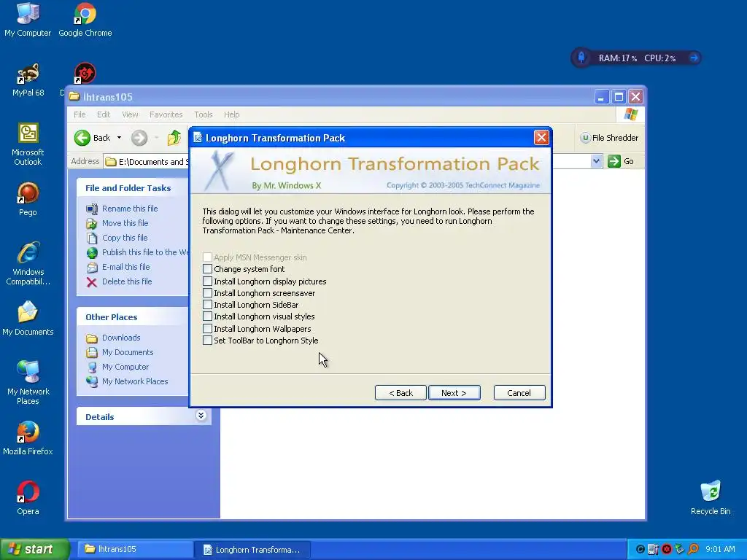Open the Favorites menu in Explorer
The image size is (747, 560).
(x=166, y=114)
